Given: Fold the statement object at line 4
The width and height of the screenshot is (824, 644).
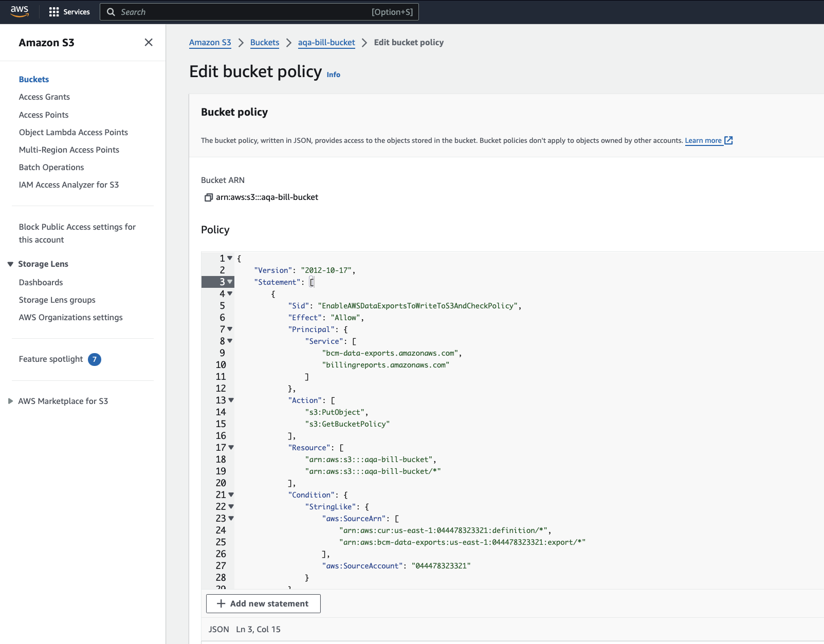Looking at the screenshot, I should [x=230, y=293].
